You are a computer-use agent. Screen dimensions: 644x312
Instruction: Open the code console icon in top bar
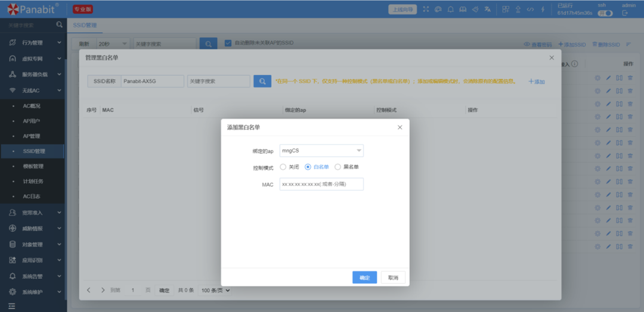[530, 10]
